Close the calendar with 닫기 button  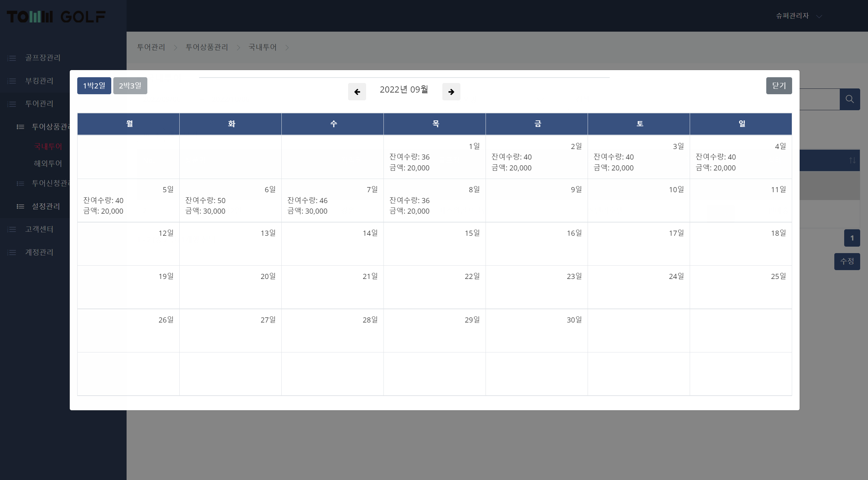[779, 86]
